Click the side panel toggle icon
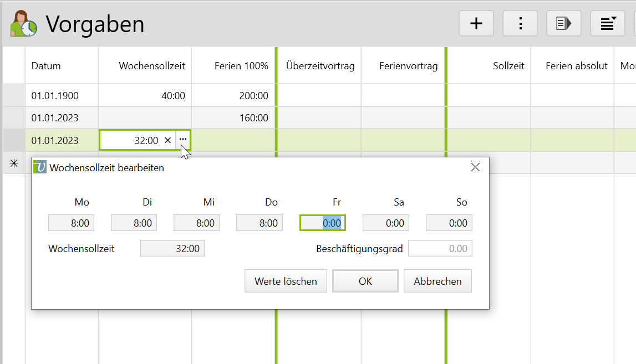 click(563, 23)
